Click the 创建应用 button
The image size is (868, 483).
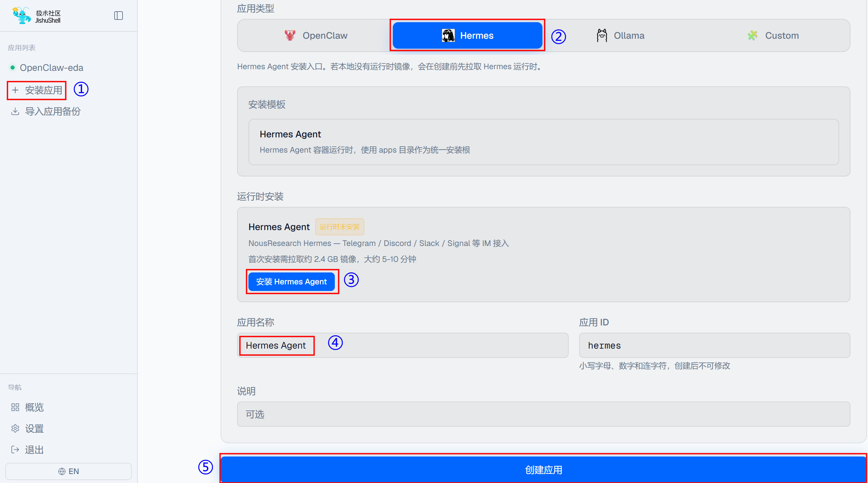point(543,469)
